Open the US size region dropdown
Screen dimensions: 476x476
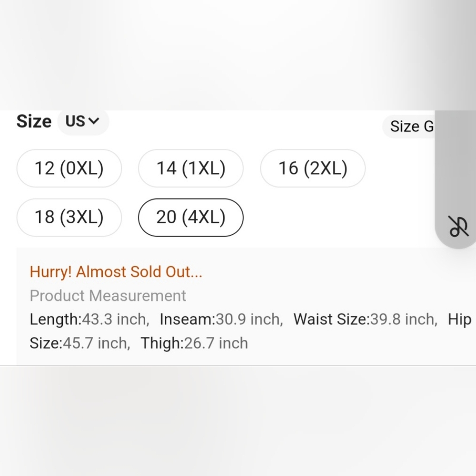click(x=83, y=121)
